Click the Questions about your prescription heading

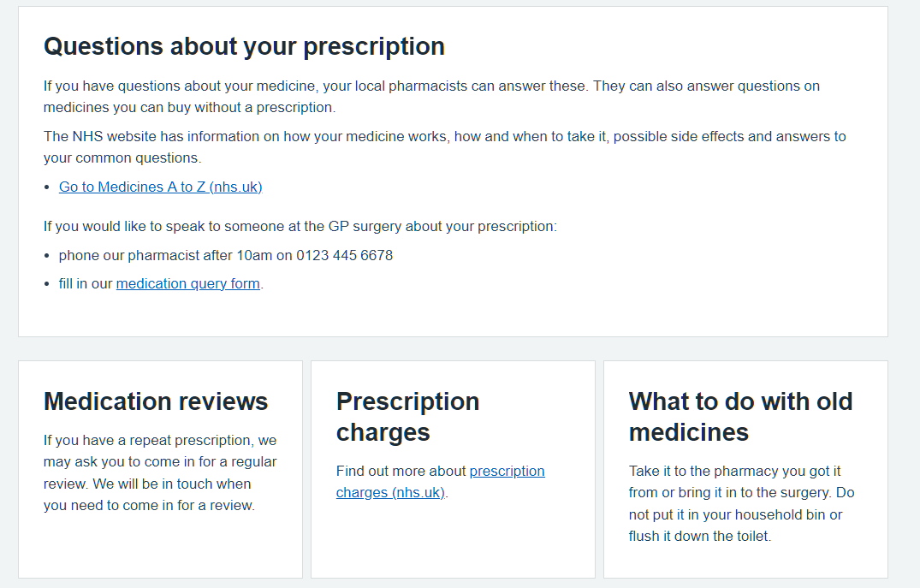tap(244, 46)
